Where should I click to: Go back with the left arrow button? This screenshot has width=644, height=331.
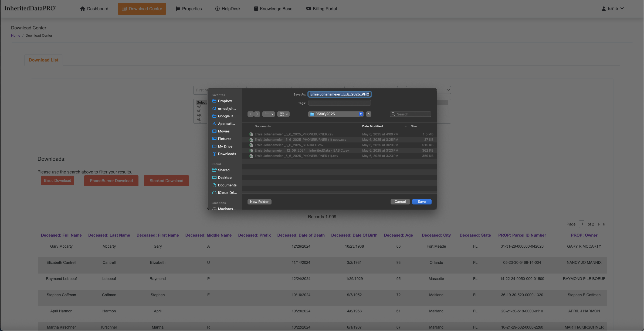250,114
